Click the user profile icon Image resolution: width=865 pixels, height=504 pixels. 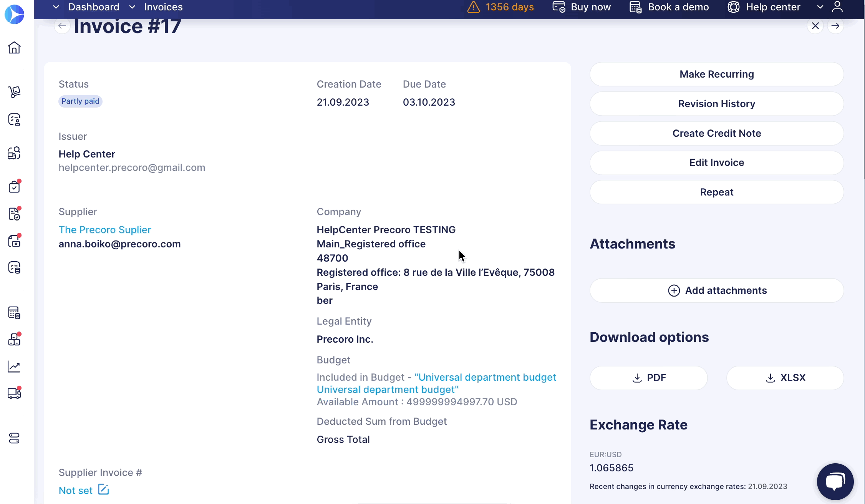(x=837, y=7)
